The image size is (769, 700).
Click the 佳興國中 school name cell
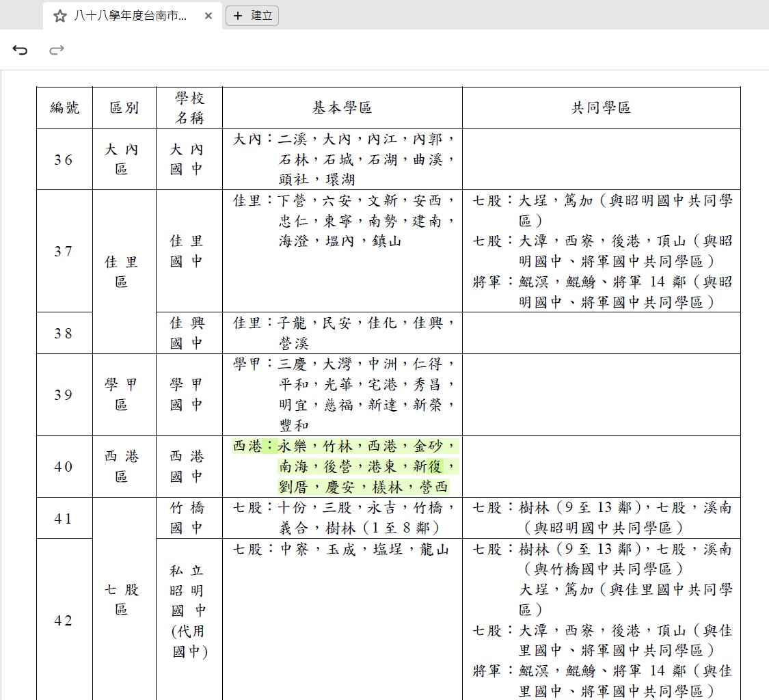pos(187,333)
